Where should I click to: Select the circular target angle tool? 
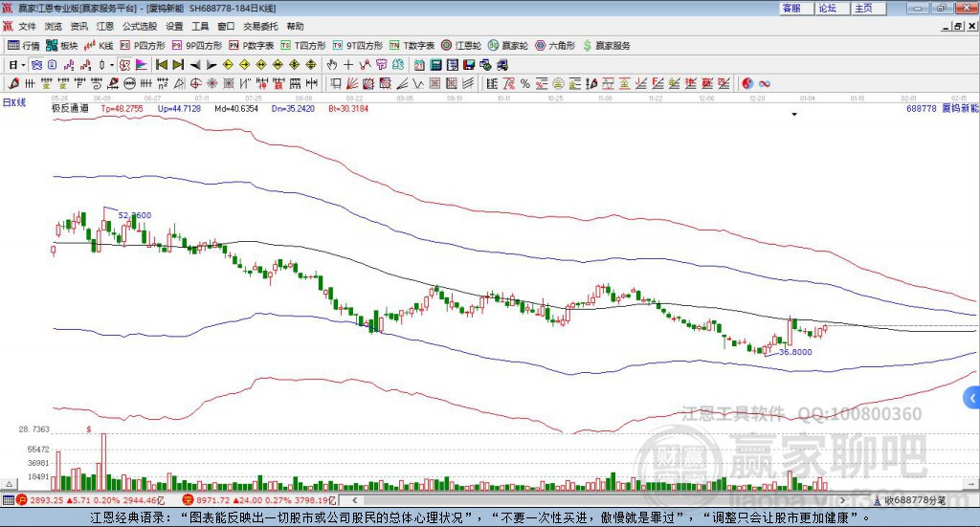tap(195, 83)
